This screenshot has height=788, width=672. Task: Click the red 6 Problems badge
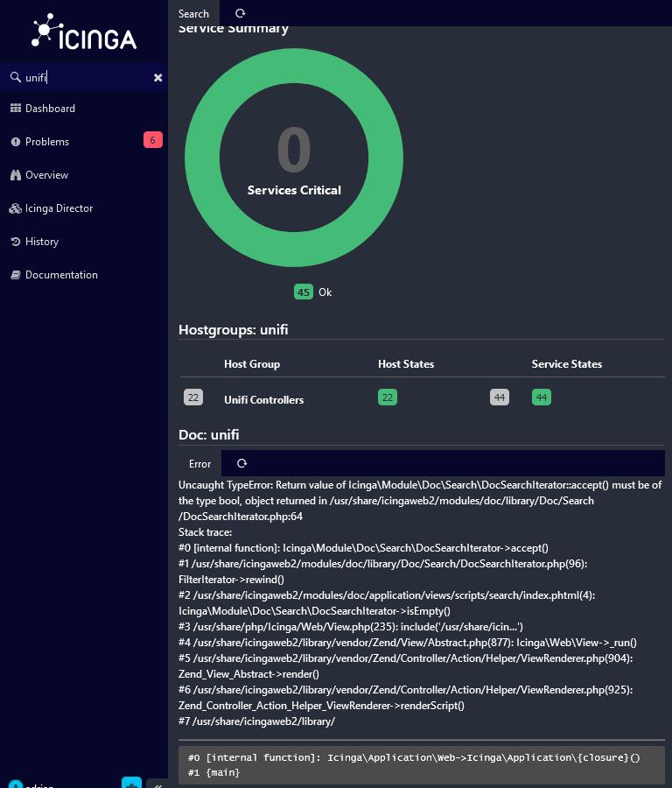[153, 141]
